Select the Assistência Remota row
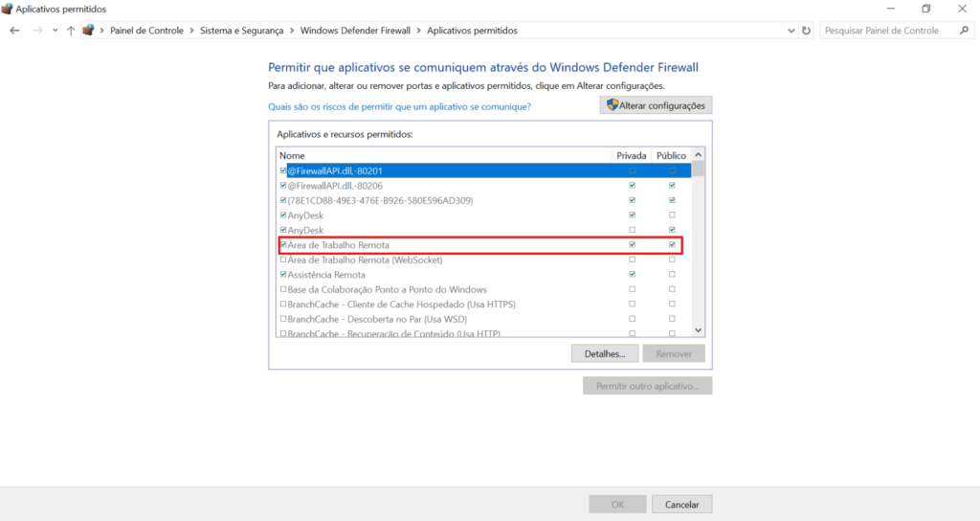Image resolution: width=980 pixels, height=521 pixels. click(484, 275)
